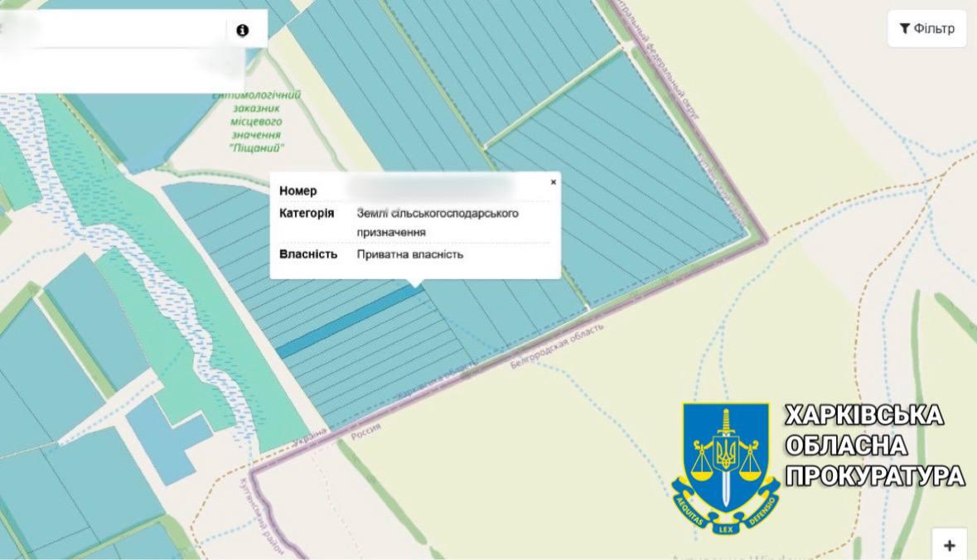977x560 pixels.
Task: Click the blurred parcel number value in popup
Action: coord(429,187)
